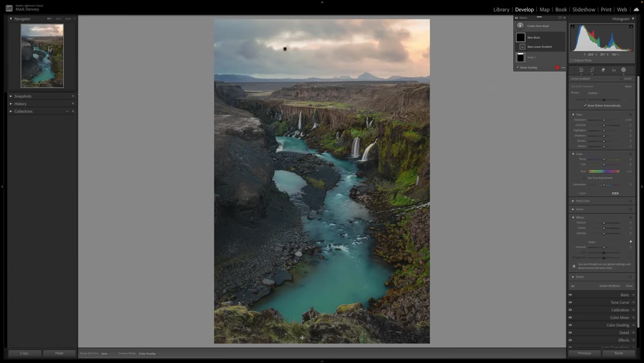
Task: Click the Masks panel help icon
Action: coord(560,18)
